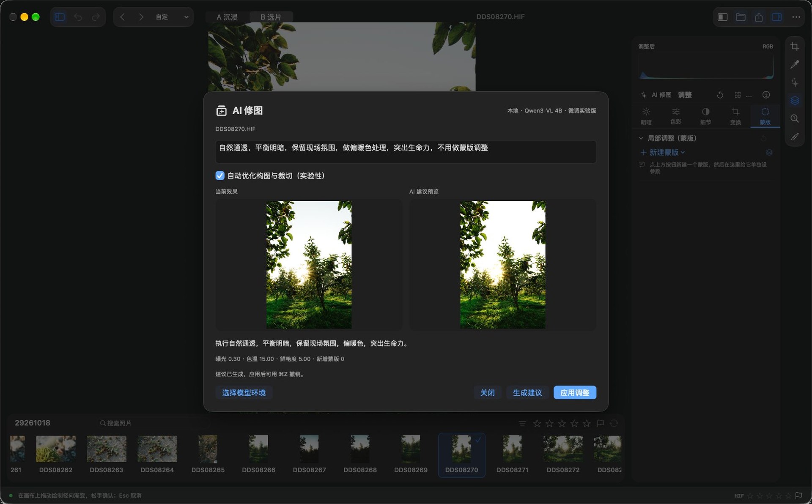The height and width of the screenshot is (504, 812).
Task: Open the 变换 adjustment tab
Action: (735, 116)
